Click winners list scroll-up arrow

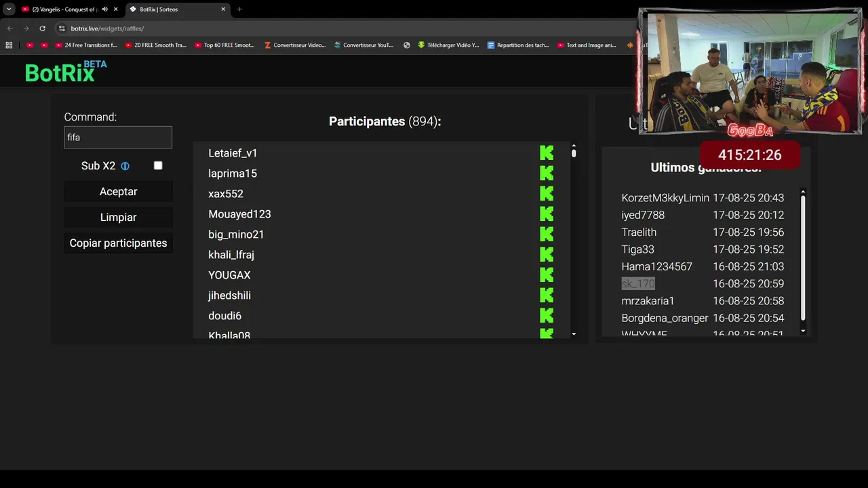pyautogui.click(x=804, y=192)
